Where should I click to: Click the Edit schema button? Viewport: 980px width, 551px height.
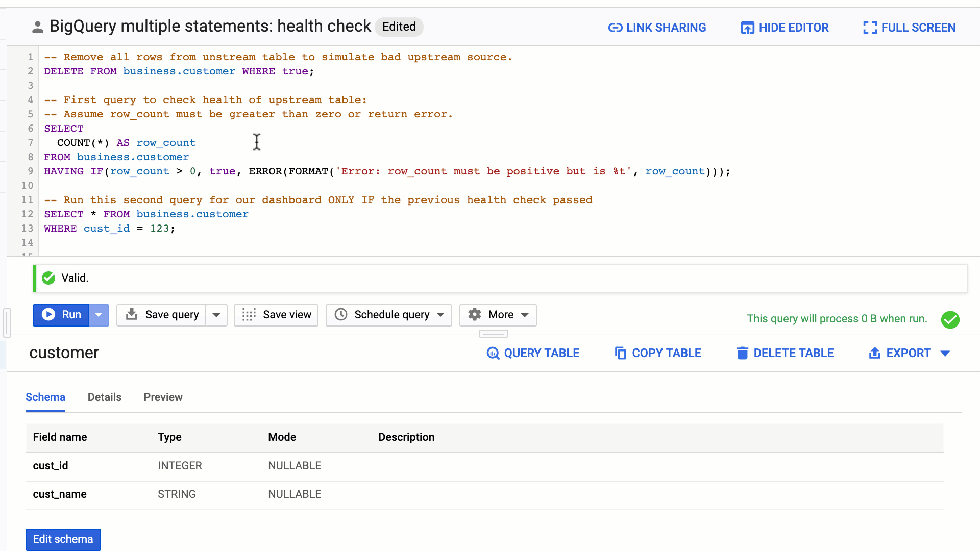pos(63,539)
